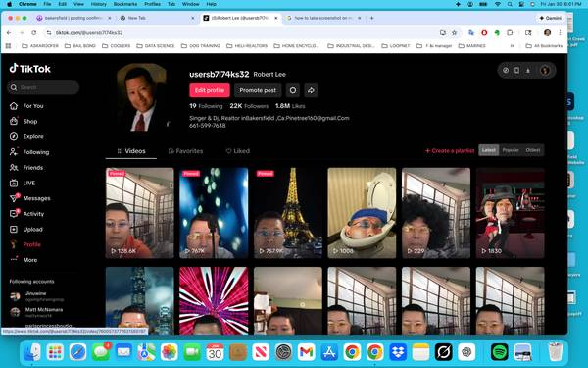Open the 22K Followers count
The image size is (588, 368).
click(x=249, y=106)
